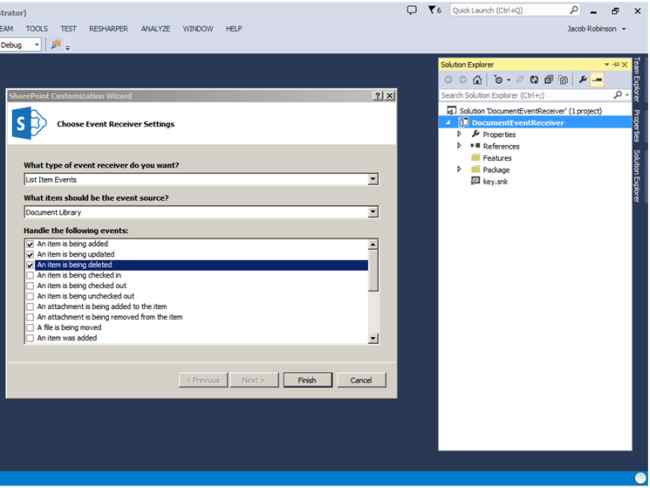Click the SharePoint logo in the wizard
This screenshot has width=650, height=488.
29,123
